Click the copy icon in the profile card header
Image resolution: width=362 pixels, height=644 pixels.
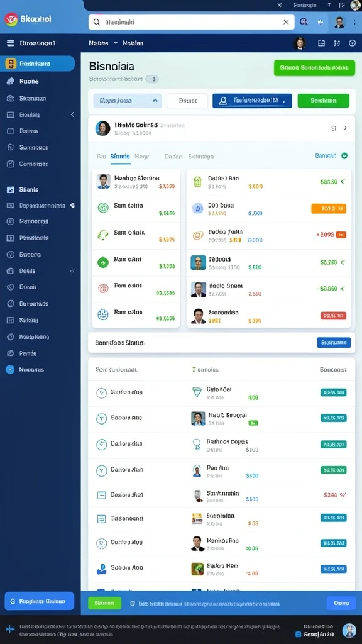point(334,128)
